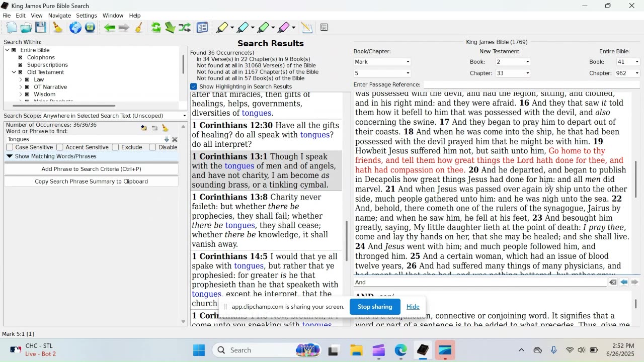Viewport: 644px width, 362px height.
Task: Open the Settings menu
Action: [x=87, y=16]
